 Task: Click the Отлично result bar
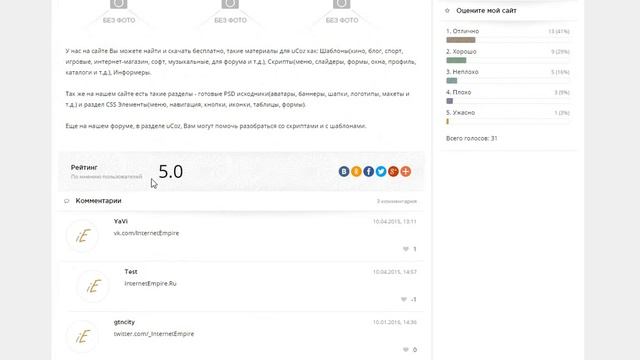point(461,40)
